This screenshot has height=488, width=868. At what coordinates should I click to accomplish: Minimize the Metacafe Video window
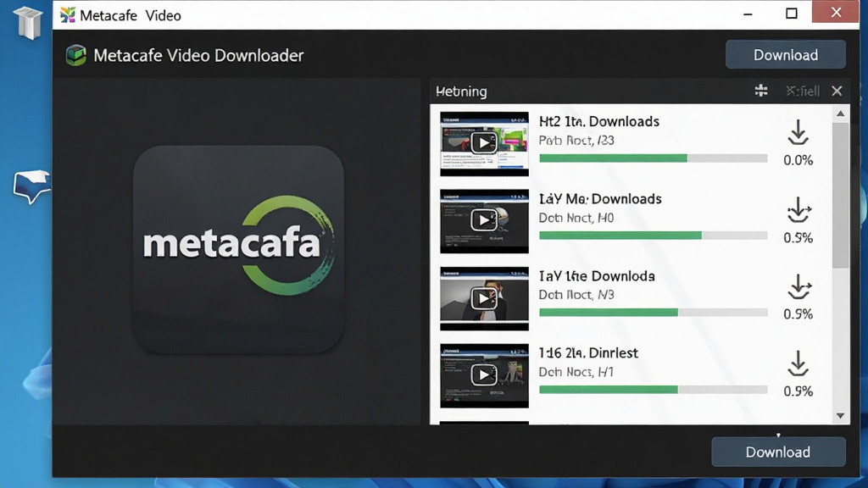[x=748, y=14]
